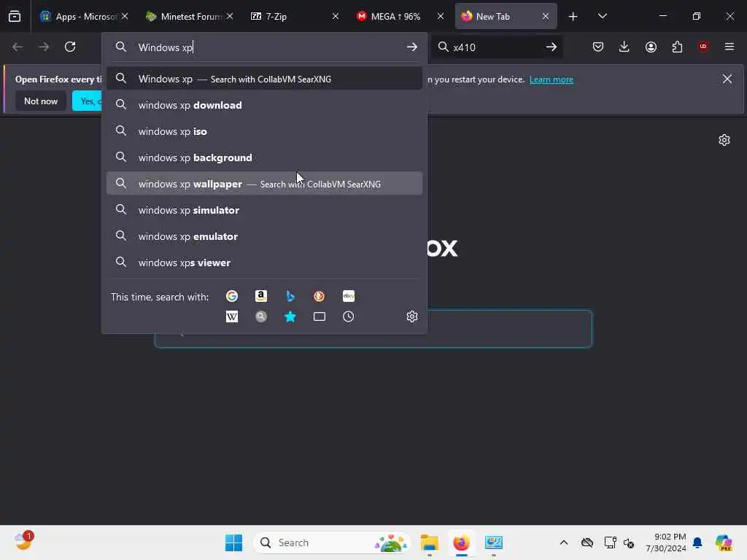
Task: Personalize New Tab gear icon
Action: (724, 140)
